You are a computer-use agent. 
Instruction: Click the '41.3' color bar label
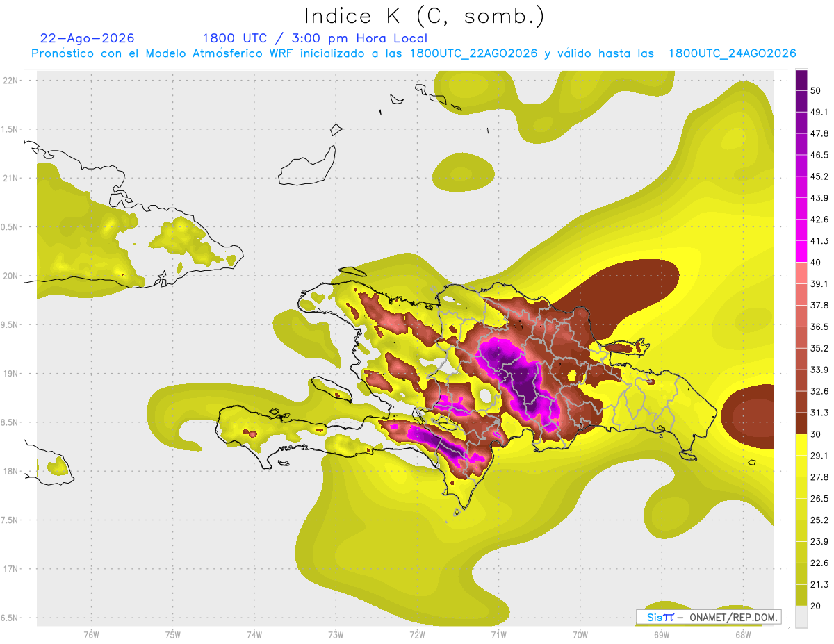(x=819, y=241)
